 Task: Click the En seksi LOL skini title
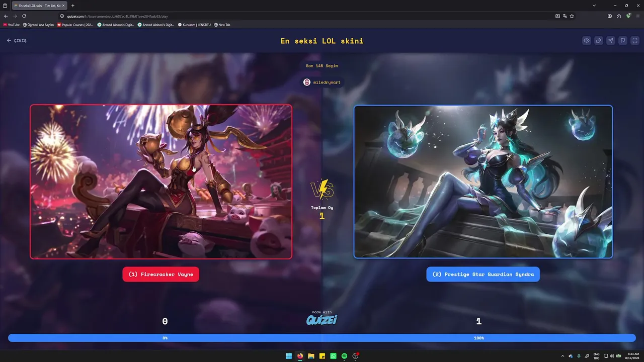tap(322, 41)
